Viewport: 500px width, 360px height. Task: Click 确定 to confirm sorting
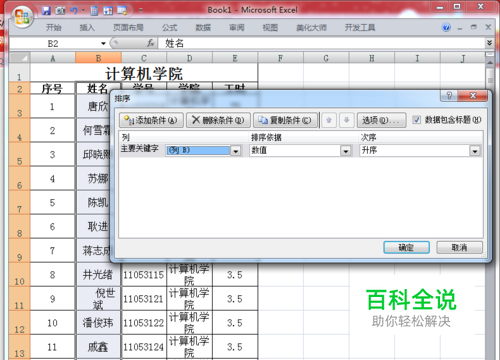click(x=406, y=247)
